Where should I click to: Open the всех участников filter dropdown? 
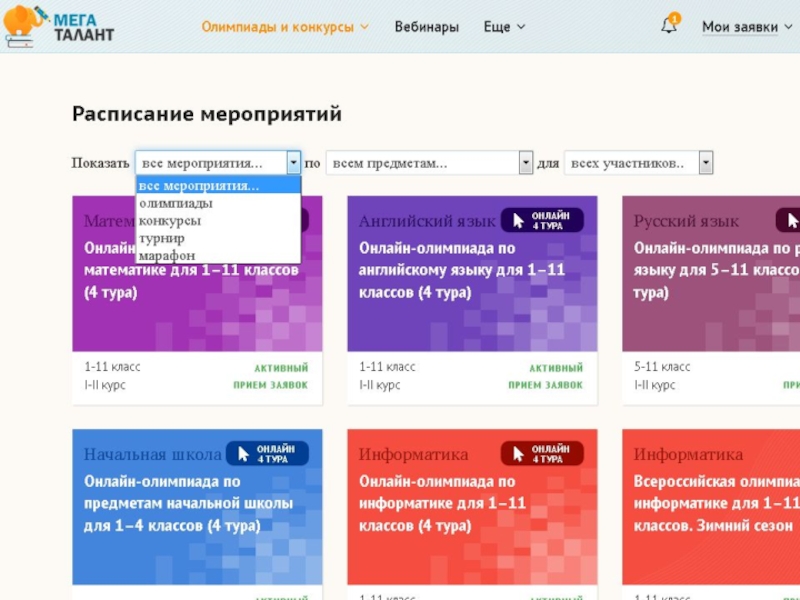click(638, 163)
